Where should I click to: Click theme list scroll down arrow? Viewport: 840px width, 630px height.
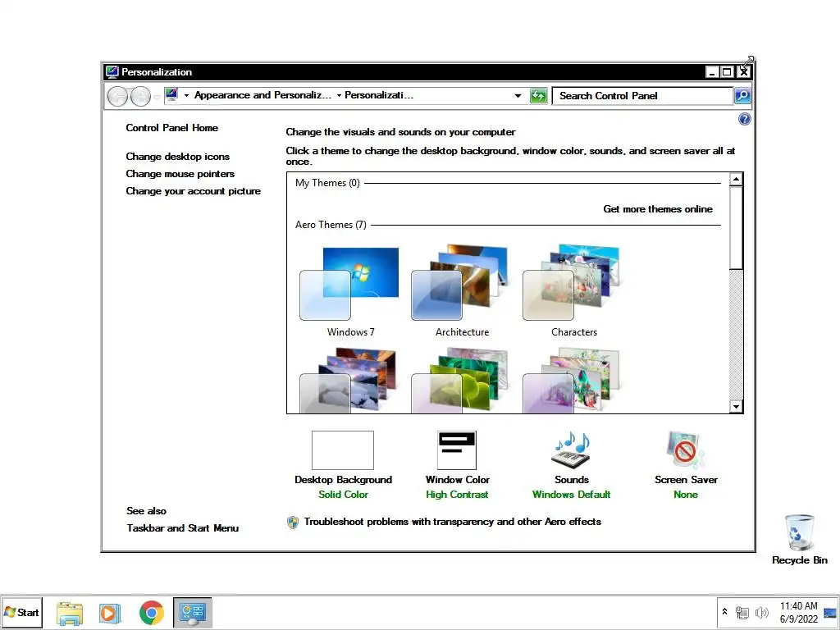pyautogui.click(x=736, y=407)
